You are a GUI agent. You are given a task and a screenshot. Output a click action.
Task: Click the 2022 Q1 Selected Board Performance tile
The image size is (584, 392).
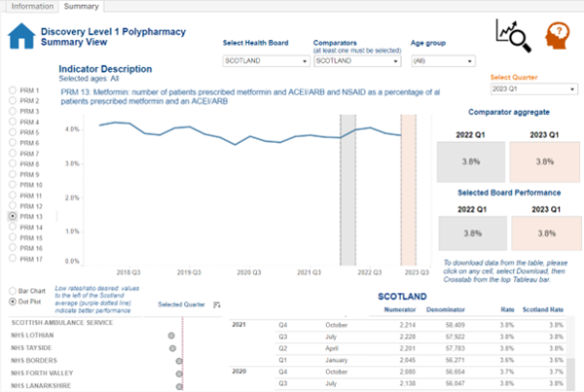click(472, 233)
